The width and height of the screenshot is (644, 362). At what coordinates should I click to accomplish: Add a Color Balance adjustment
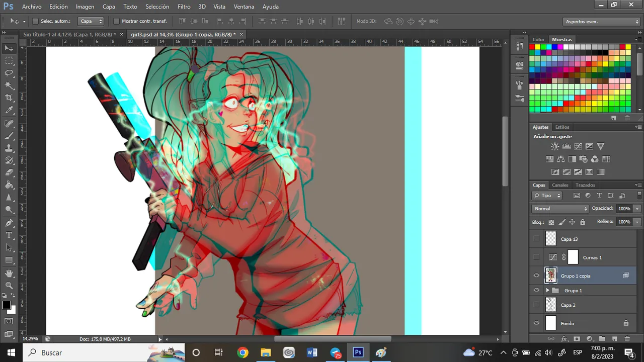pos(561,159)
